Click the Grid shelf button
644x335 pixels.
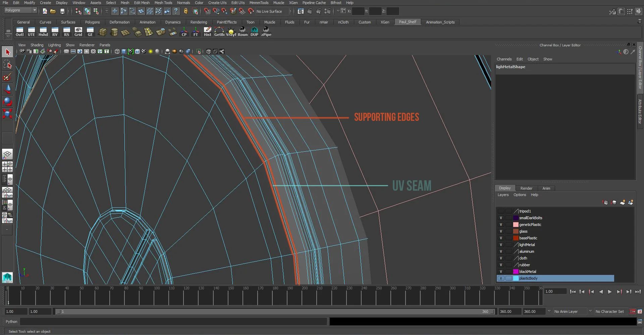coord(78,32)
